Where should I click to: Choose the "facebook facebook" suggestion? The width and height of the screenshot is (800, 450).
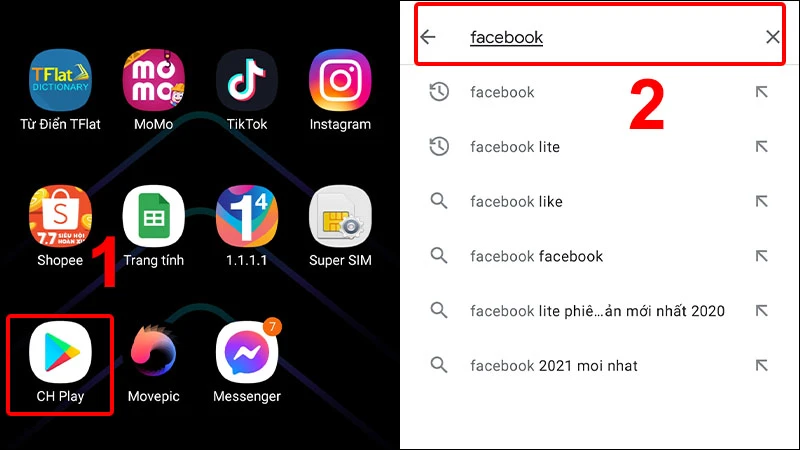pos(600,256)
